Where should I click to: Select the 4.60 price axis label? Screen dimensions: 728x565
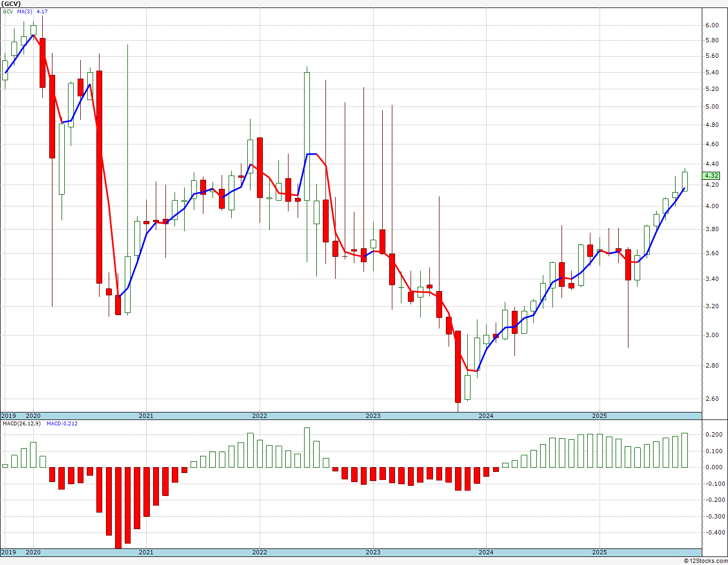pyautogui.click(x=711, y=144)
